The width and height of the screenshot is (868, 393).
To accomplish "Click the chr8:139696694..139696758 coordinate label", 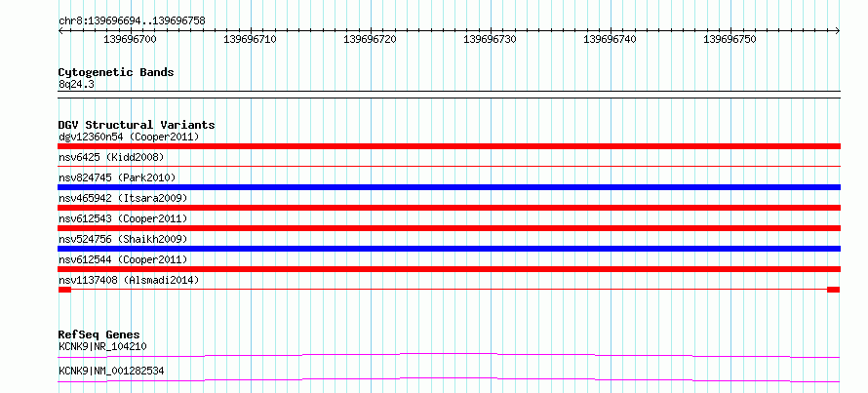I will [x=132, y=21].
